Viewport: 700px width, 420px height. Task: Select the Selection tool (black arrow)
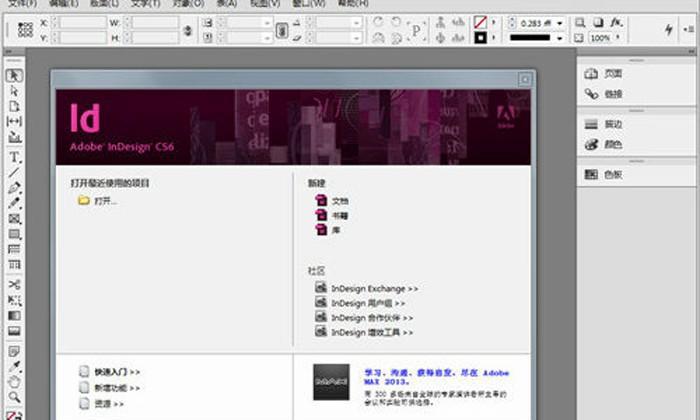14,75
